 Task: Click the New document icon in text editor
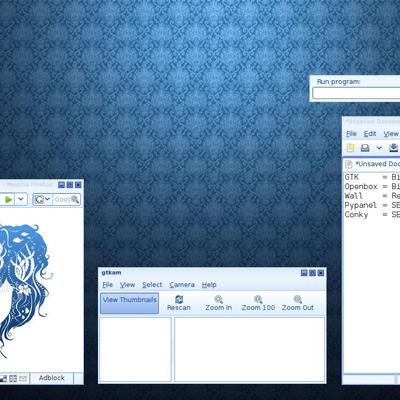tap(350, 148)
